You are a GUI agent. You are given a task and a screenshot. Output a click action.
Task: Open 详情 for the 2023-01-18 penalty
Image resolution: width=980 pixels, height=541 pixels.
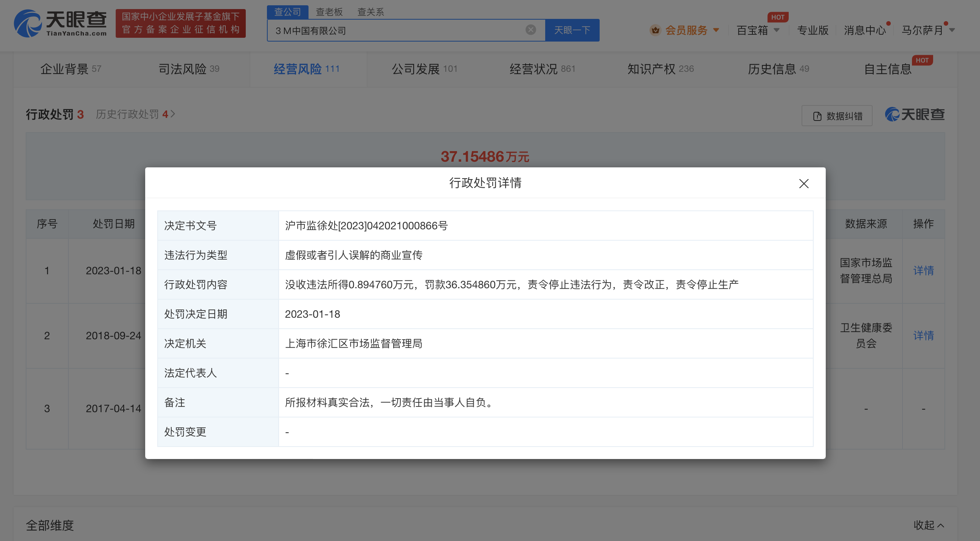click(924, 270)
